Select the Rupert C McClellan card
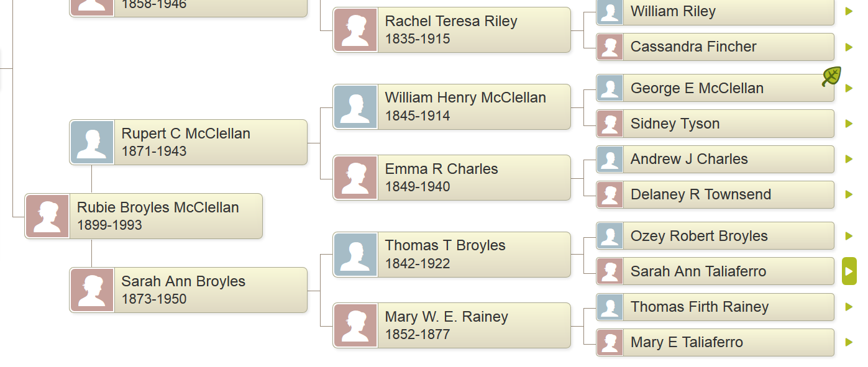The image size is (868, 367). [x=186, y=142]
